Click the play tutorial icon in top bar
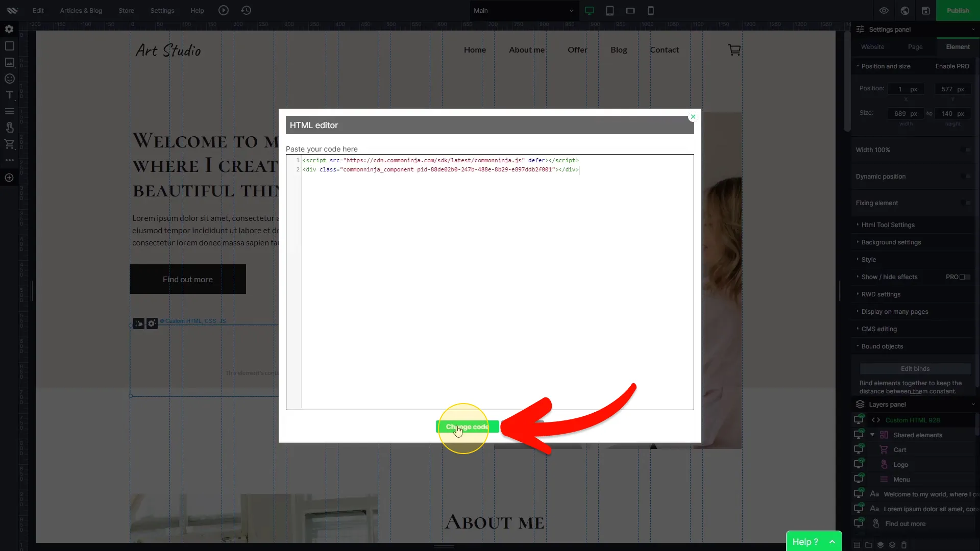Viewport: 980px width, 551px height. (224, 10)
